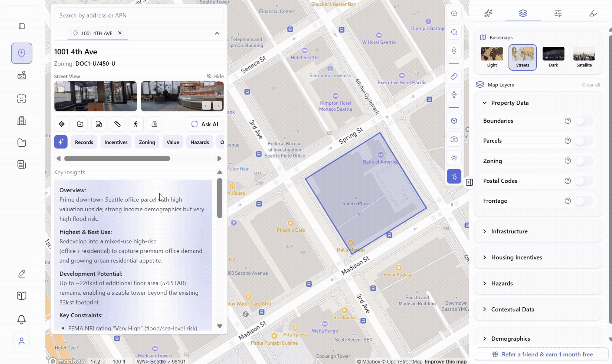Toggle the left sidebar panel icon

tap(22, 26)
